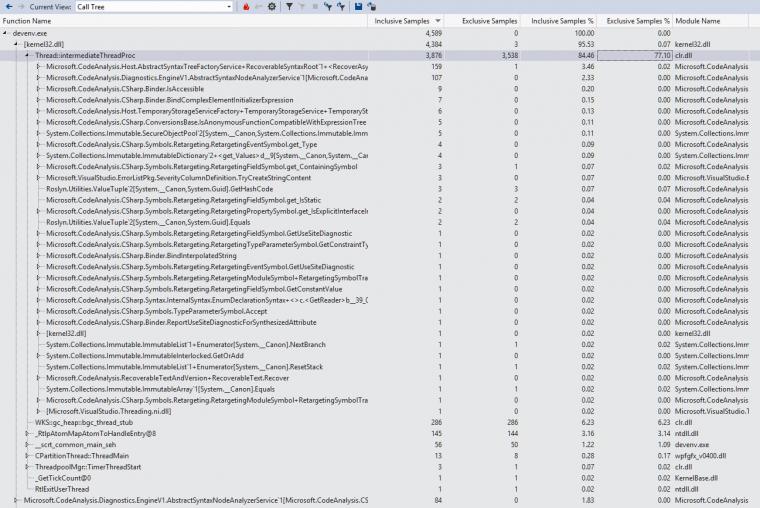The image size is (760, 508).
Task: Sort by the Function Name column header
Action: pyautogui.click(x=184, y=21)
